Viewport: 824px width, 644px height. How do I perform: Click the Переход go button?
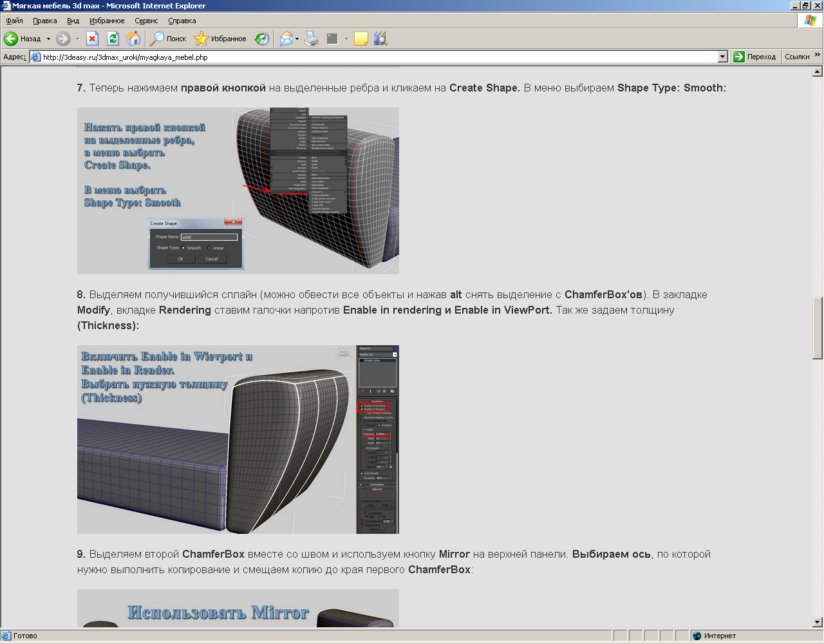coord(755,57)
